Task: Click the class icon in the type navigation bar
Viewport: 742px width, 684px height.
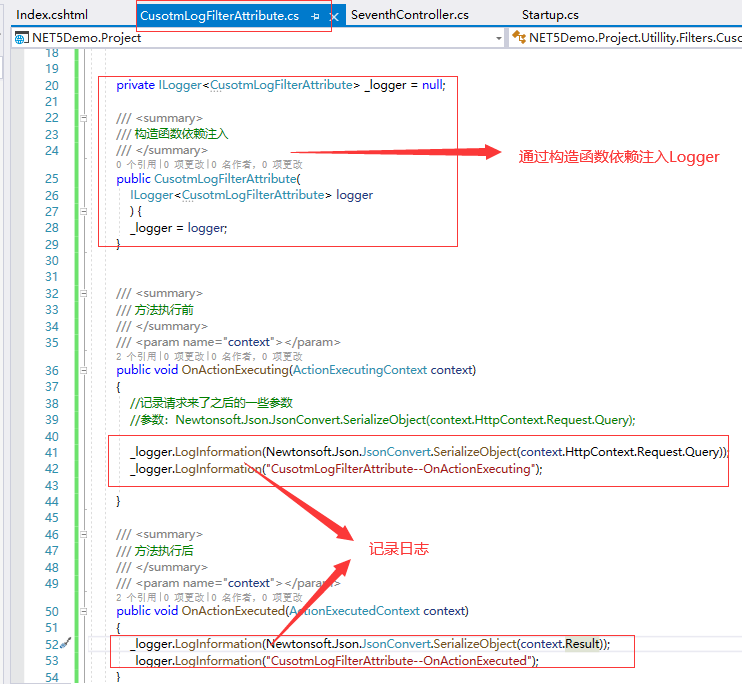Action: coord(519,37)
